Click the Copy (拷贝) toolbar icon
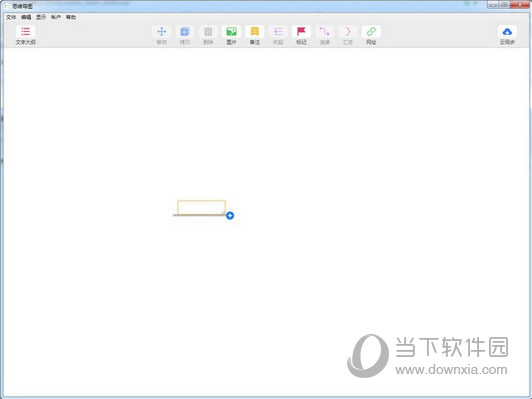532x399 pixels. (185, 32)
